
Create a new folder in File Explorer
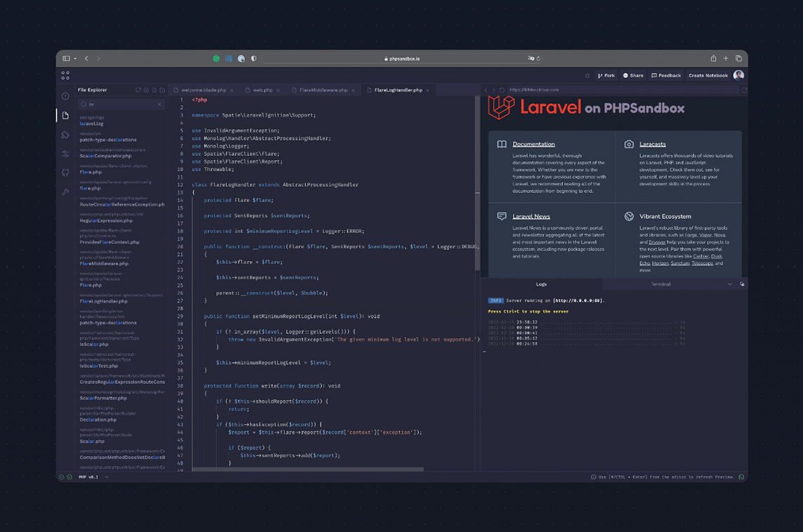click(x=162, y=90)
